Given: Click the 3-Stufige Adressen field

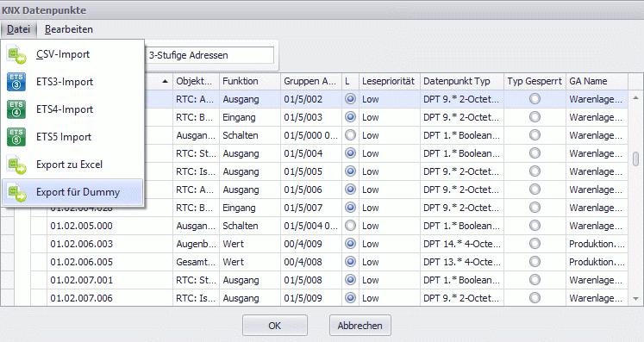Looking at the screenshot, I should [209, 55].
